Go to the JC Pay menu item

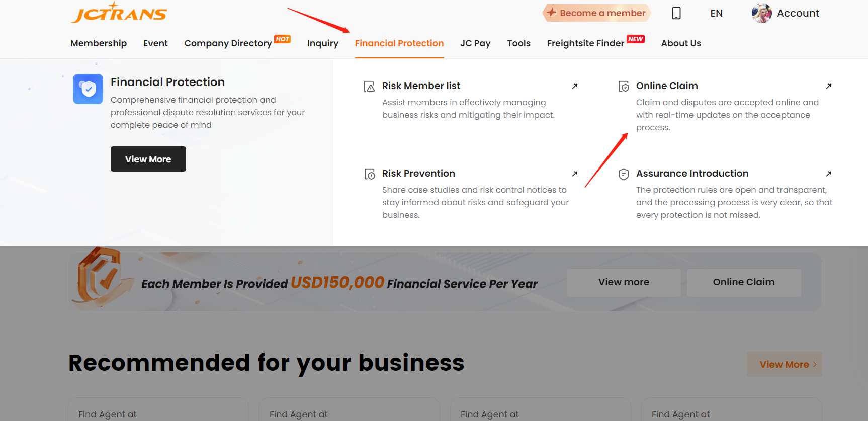(475, 43)
